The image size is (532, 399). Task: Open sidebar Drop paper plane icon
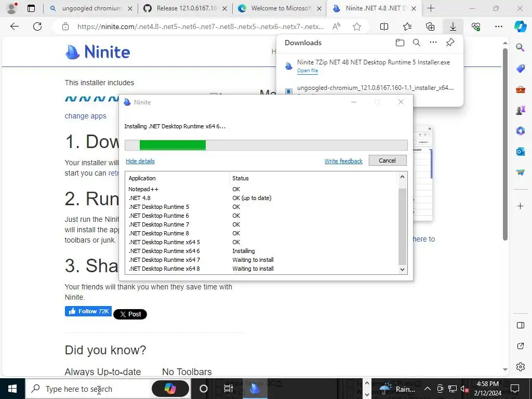(x=520, y=172)
